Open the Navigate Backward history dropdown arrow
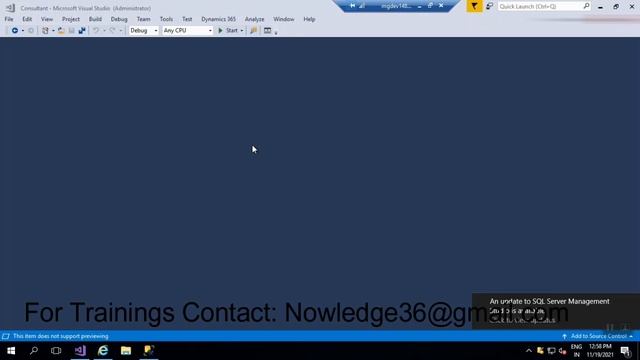Viewport: 640px width, 360px height. click(x=22, y=31)
